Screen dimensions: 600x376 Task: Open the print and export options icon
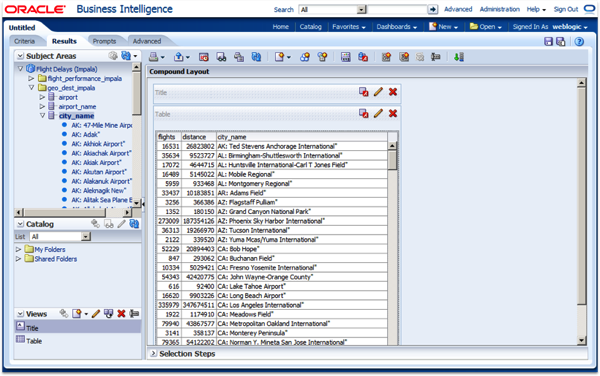[x=239, y=57]
